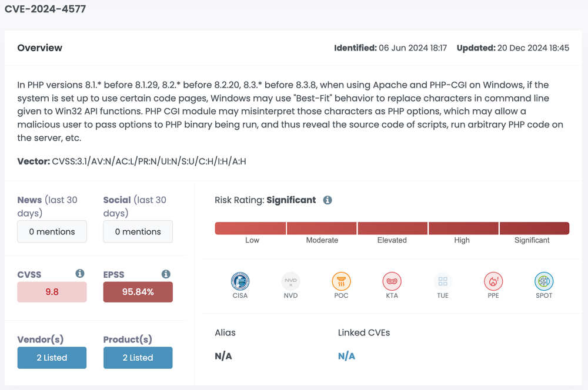The image size is (588, 390).
Task: Click the CISA badge icon
Action: pos(240,281)
